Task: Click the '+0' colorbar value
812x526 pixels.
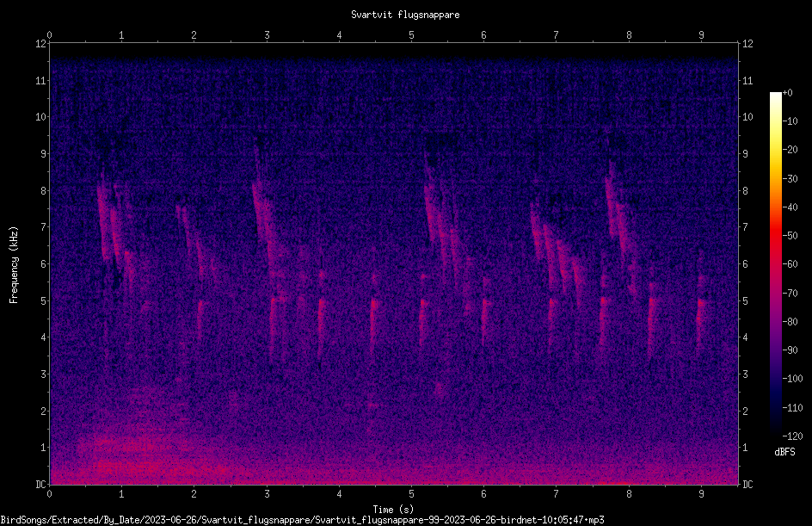Action: 788,93
